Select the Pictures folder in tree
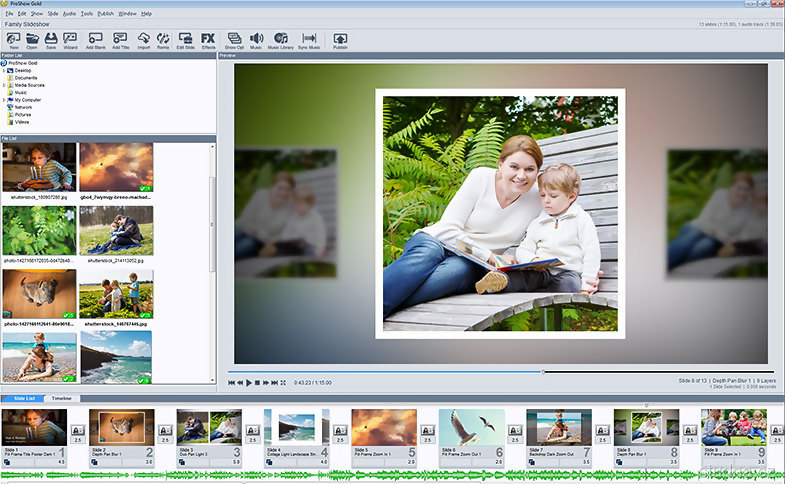The width and height of the screenshot is (785, 484). (22, 114)
